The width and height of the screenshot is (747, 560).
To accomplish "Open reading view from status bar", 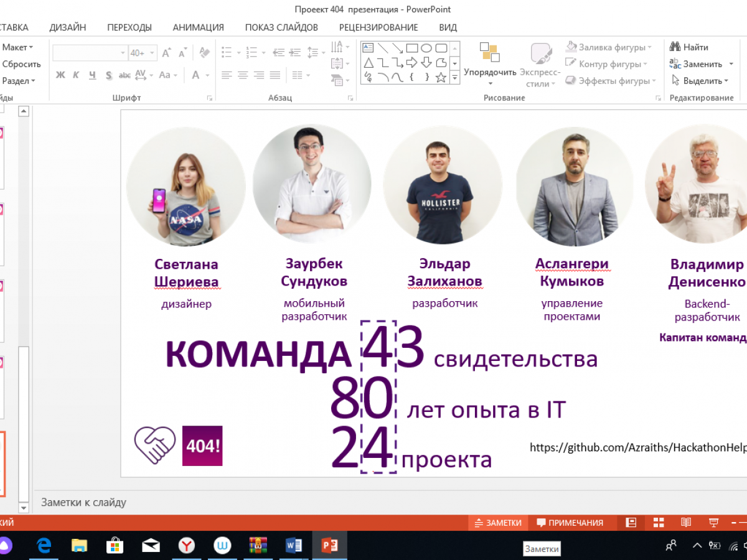I will click(686, 523).
